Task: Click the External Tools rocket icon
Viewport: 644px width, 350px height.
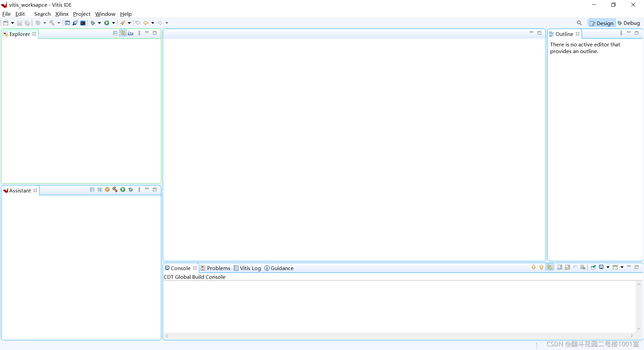Action: click(122, 23)
